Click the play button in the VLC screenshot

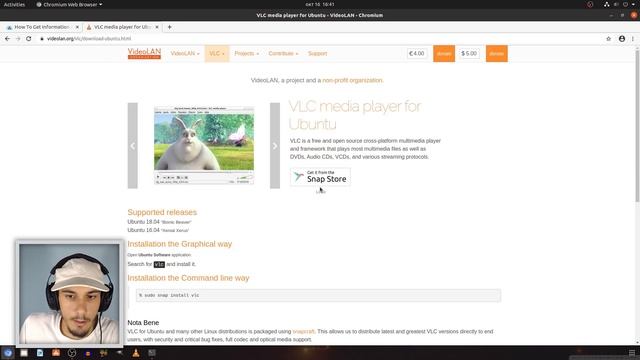coord(158,177)
